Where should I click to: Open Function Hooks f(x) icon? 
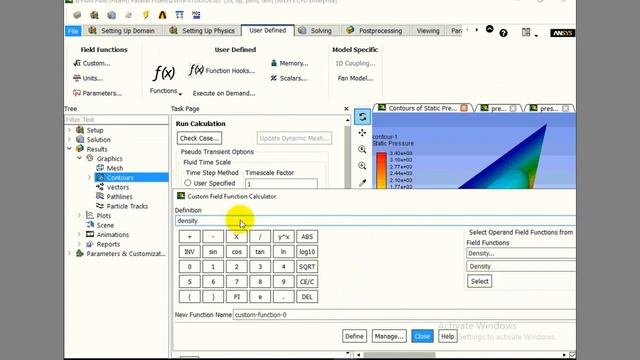[x=196, y=70]
